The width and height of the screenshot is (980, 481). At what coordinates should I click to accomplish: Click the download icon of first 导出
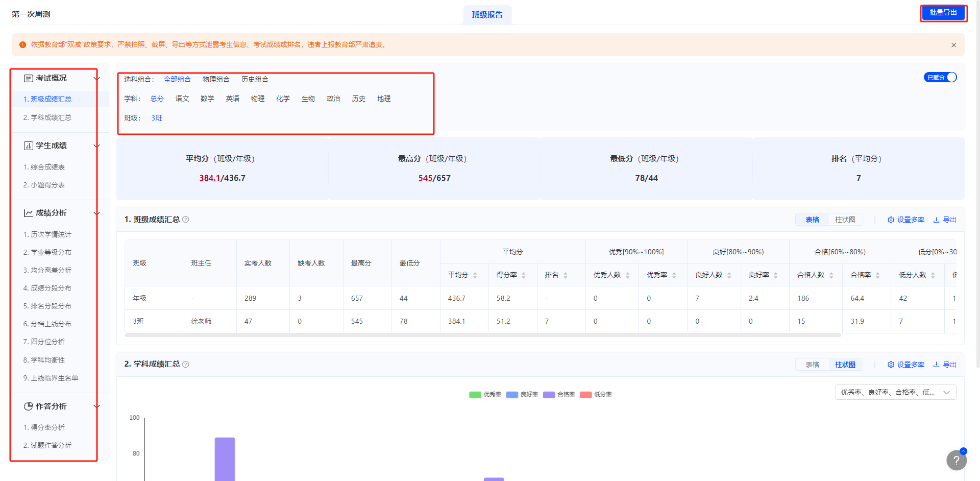tap(936, 220)
